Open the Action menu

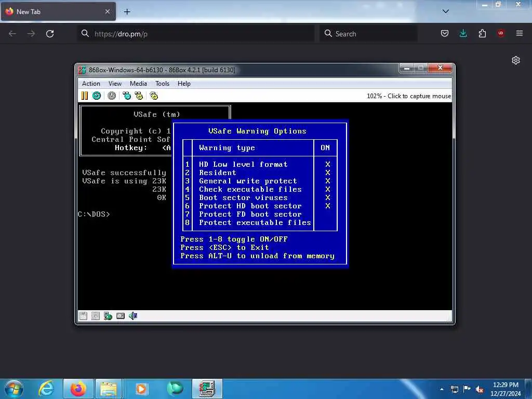pos(91,84)
